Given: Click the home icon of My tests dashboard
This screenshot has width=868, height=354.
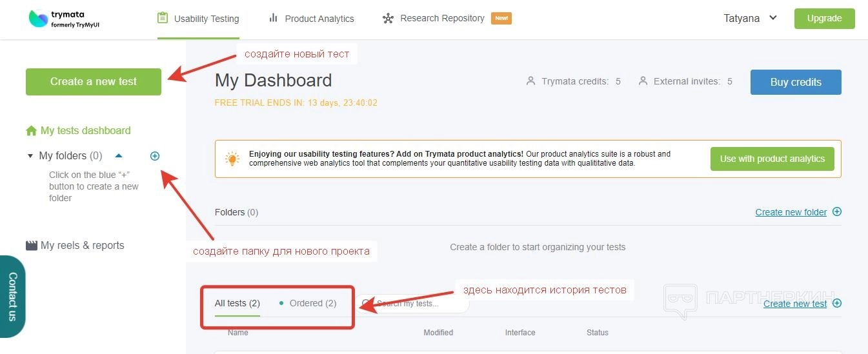Looking at the screenshot, I should coord(31,131).
